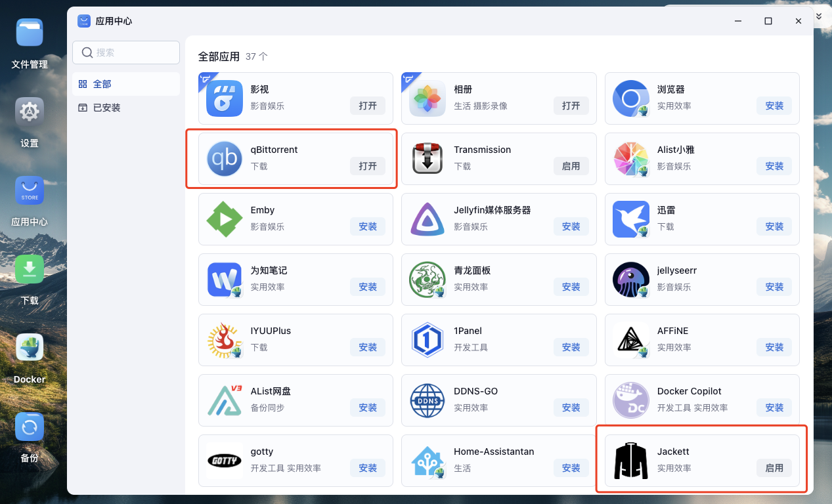Open 备份 desktop icon
This screenshot has height=504, width=832.
coord(30,427)
